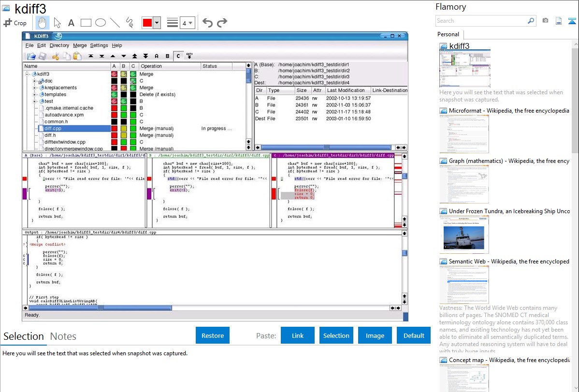Click the red A-column square for diff.cpp

click(114, 129)
